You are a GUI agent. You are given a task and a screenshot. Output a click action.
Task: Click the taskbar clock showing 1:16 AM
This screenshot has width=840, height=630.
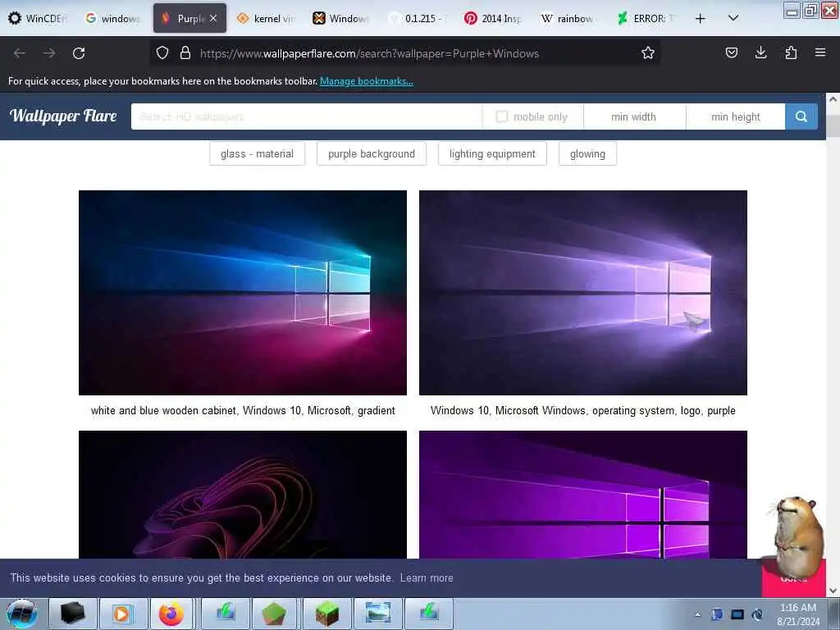tap(797, 614)
